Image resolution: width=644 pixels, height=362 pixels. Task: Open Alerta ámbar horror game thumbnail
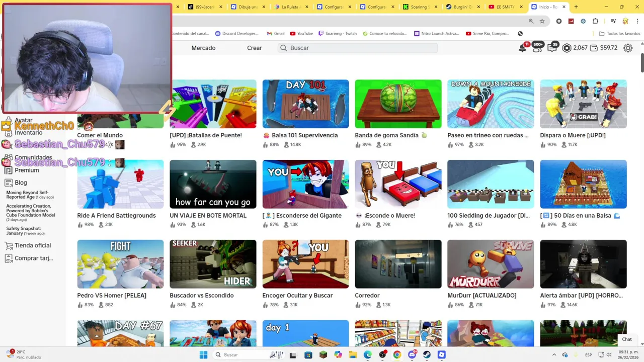583,264
